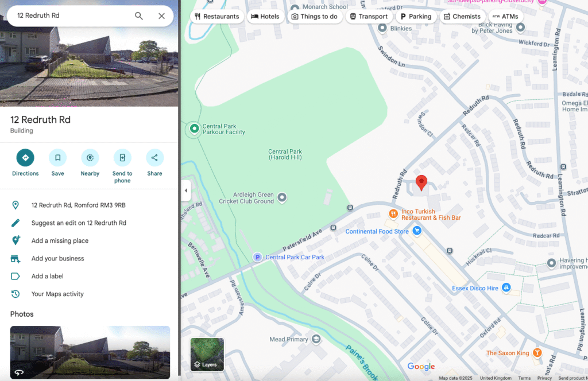588x381 pixels.
Task: Filter map by Restaurants chip
Action: tap(217, 17)
